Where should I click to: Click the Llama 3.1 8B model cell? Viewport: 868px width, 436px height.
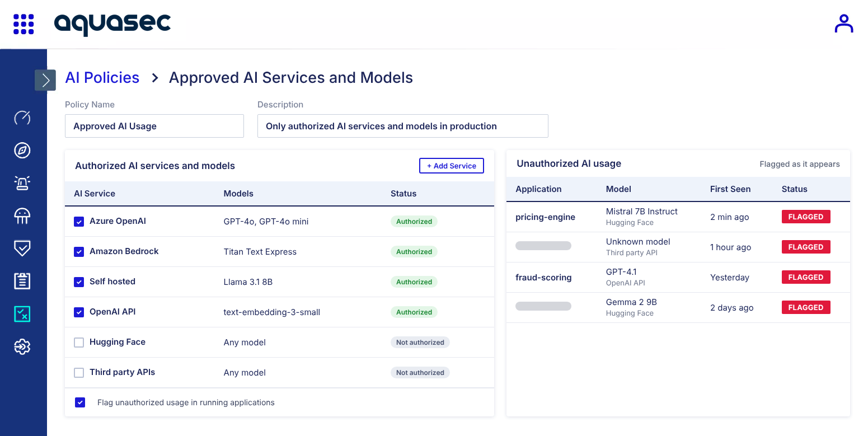(248, 282)
